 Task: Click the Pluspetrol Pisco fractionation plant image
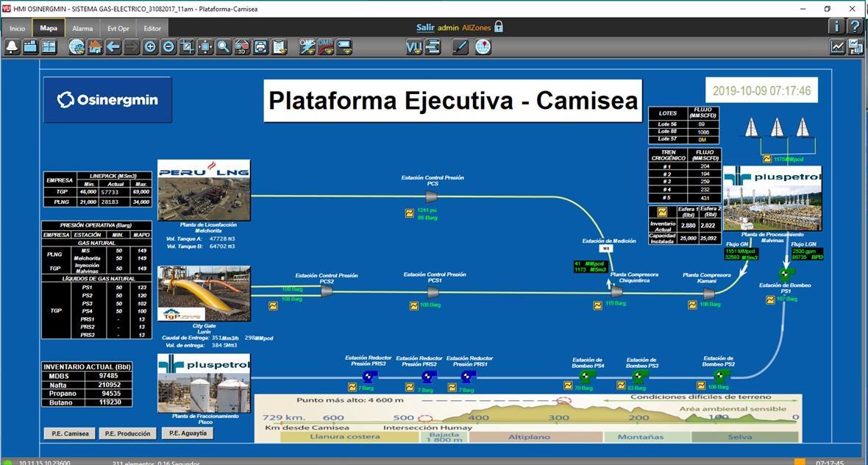click(204, 383)
